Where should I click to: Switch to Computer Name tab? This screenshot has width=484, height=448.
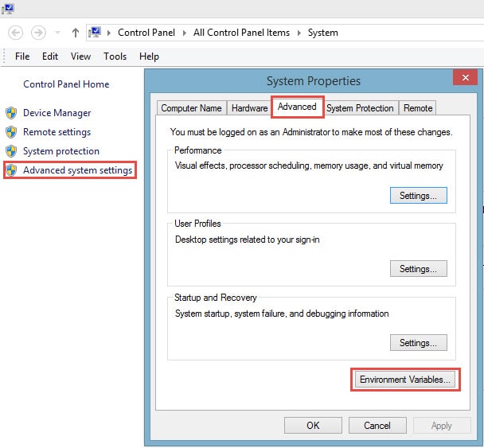191,108
